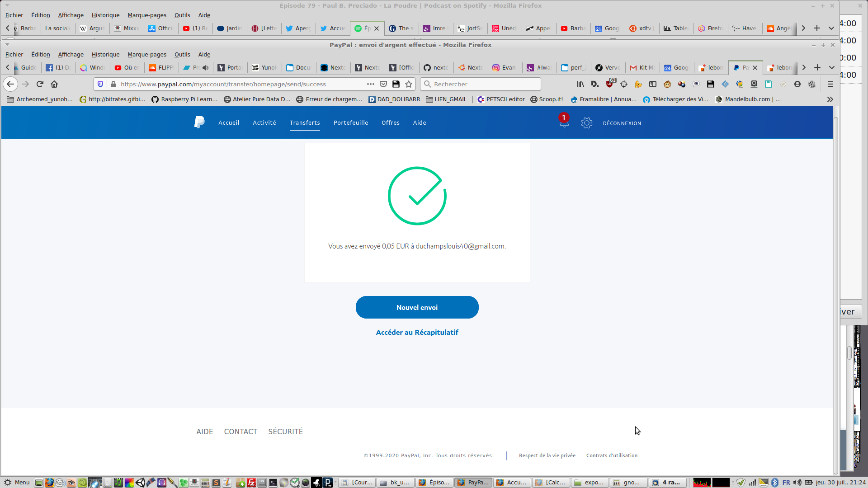Image resolution: width=868 pixels, height=488 pixels.
Task: Open the Marque-pages menu
Action: [x=147, y=55]
